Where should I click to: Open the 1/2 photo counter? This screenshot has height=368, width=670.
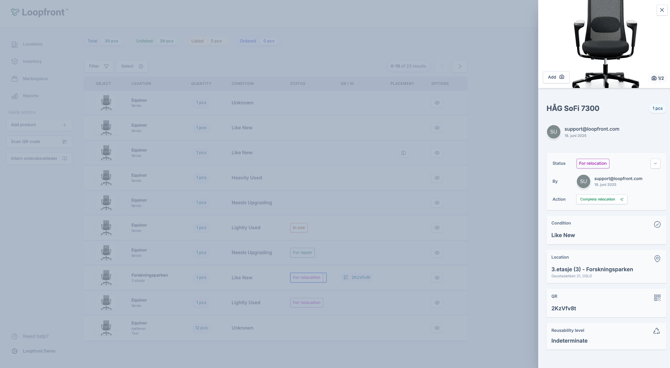pyautogui.click(x=658, y=78)
